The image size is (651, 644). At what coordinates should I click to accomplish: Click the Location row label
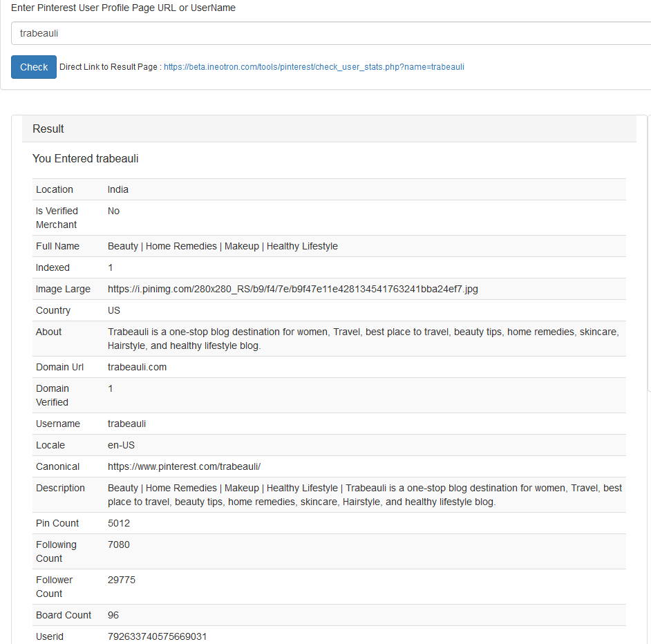55,189
